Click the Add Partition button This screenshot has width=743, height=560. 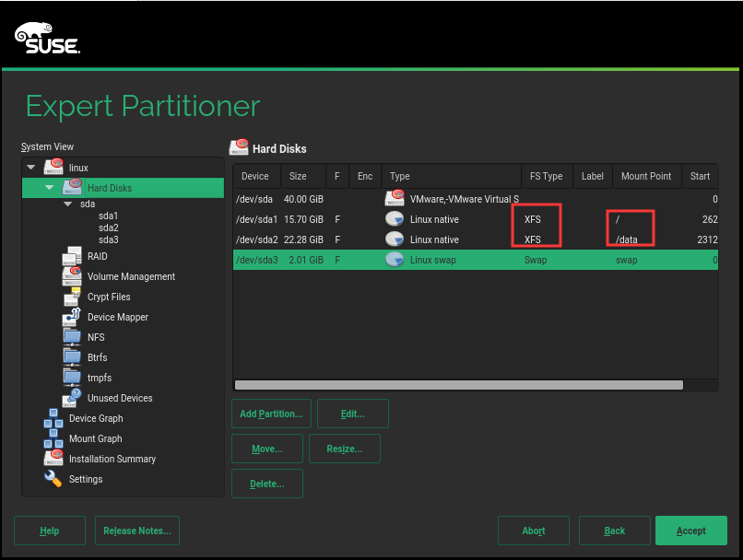pos(270,414)
